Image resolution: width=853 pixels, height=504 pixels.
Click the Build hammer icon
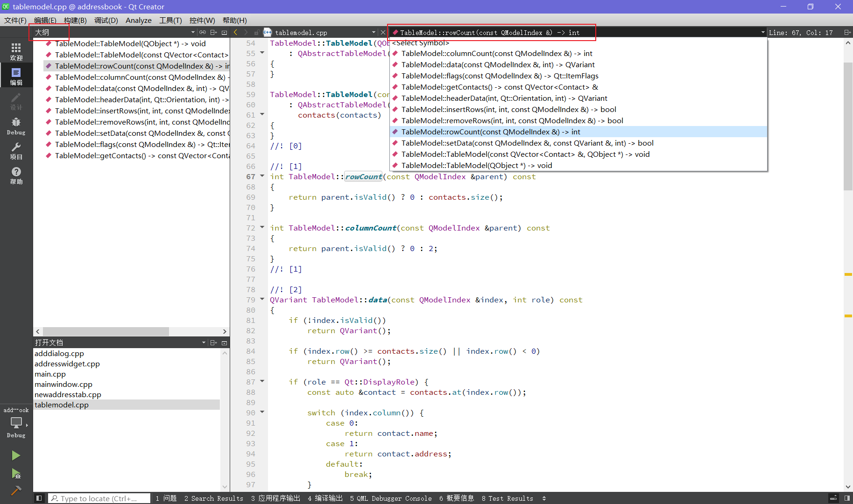16,490
